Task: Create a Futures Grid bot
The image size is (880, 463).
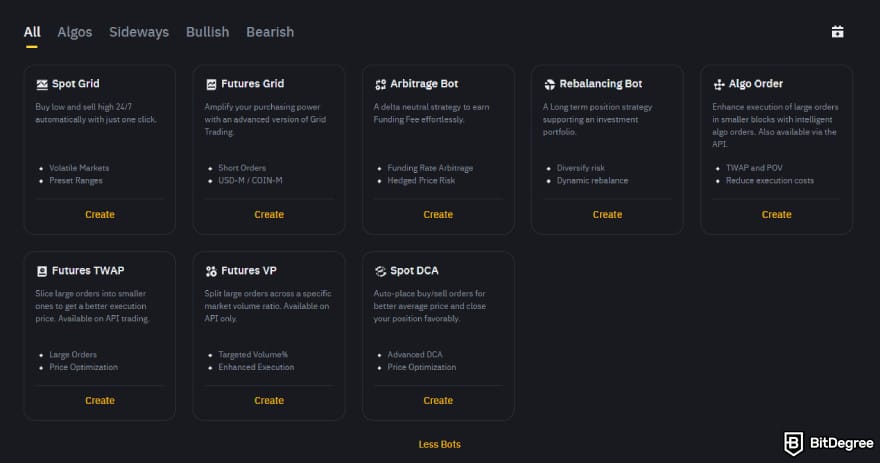Action: [x=269, y=214]
